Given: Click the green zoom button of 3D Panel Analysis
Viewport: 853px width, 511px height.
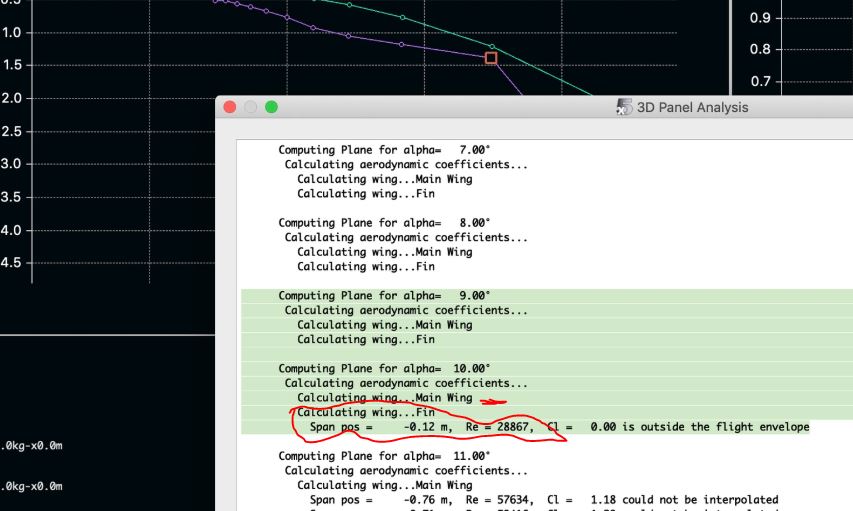Looking at the screenshot, I should (x=271, y=107).
